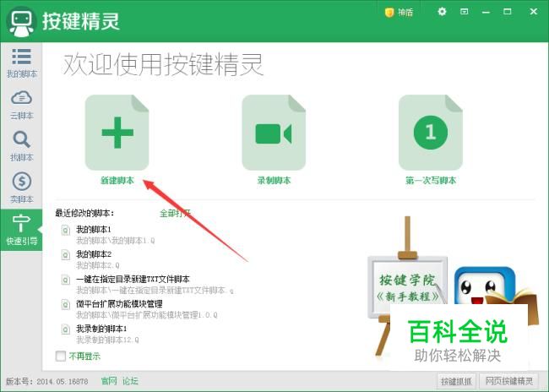Open settings via the gear icon
This screenshot has height=392, width=549.
pos(442,12)
